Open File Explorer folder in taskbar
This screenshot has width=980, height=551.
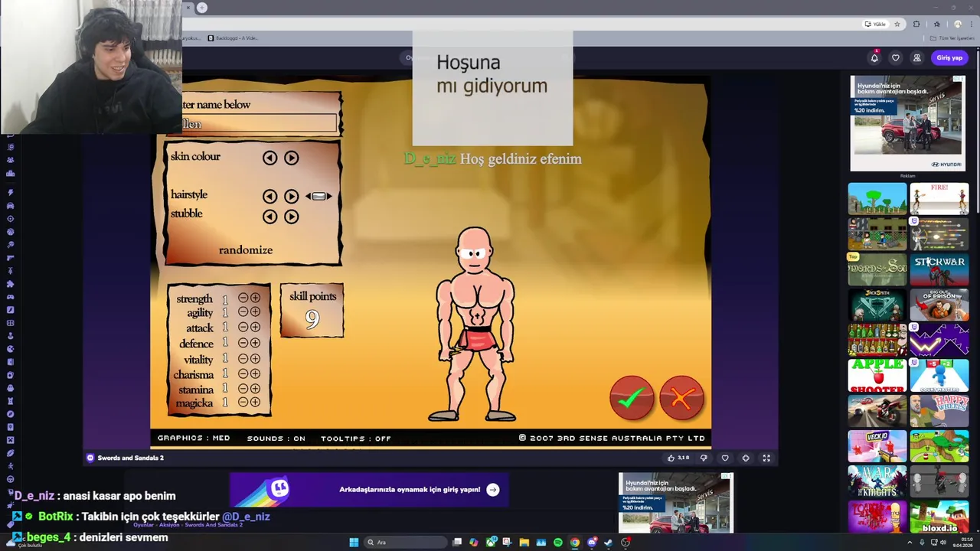(x=524, y=543)
